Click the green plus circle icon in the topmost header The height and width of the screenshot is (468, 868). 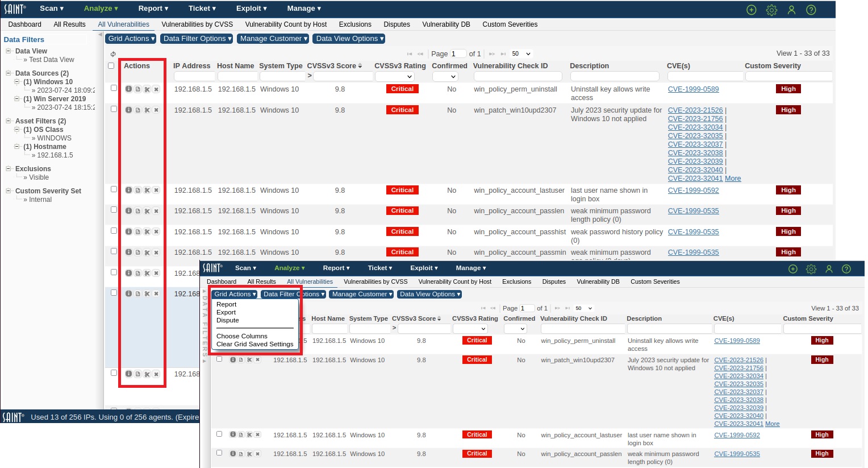(x=752, y=10)
